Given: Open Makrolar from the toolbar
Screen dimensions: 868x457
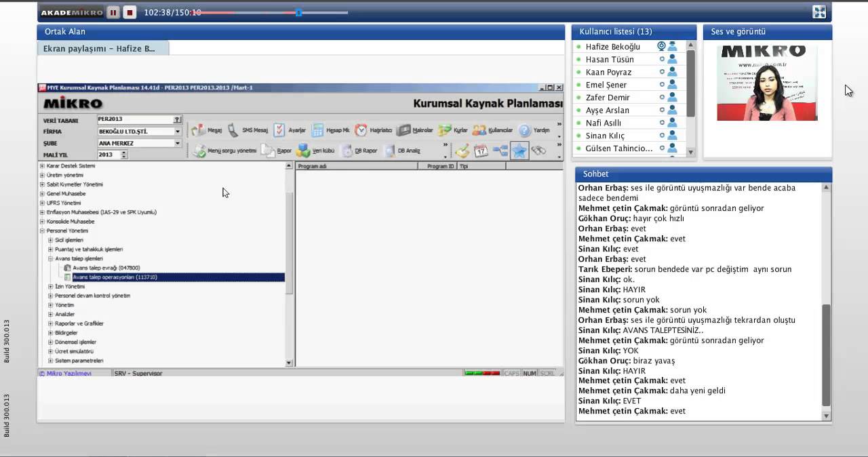Looking at the screenshot, I should [415, 130].
